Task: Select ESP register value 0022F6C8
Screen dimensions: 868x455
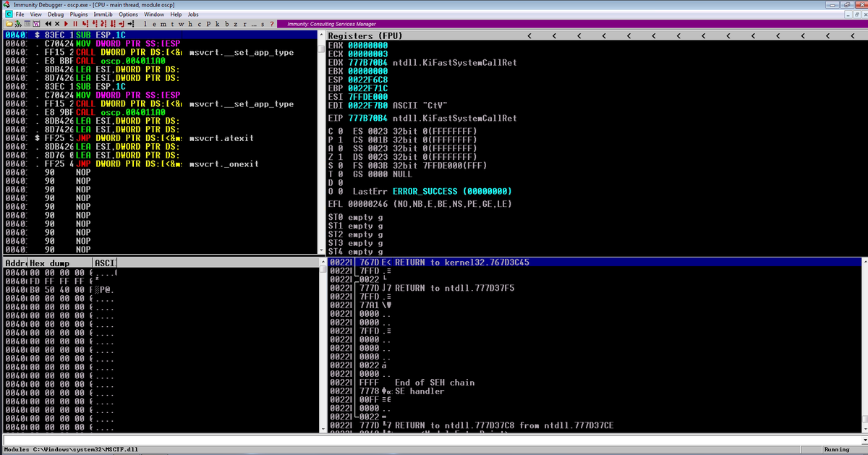Action: [369, 80]
